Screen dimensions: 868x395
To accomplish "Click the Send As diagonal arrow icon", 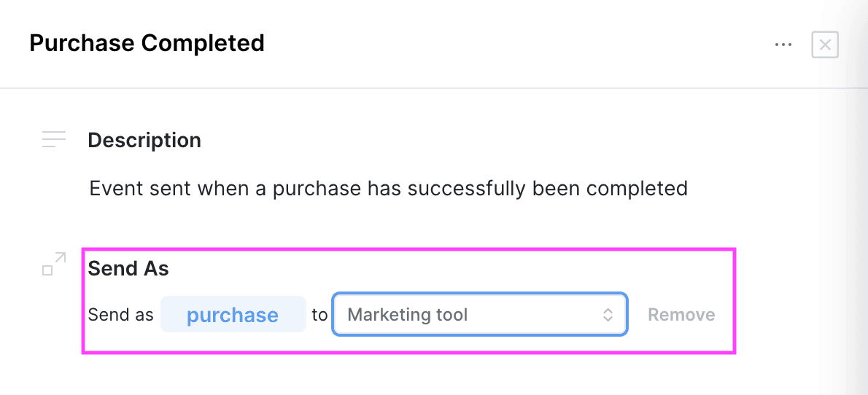I will click(x=54, y=264).
